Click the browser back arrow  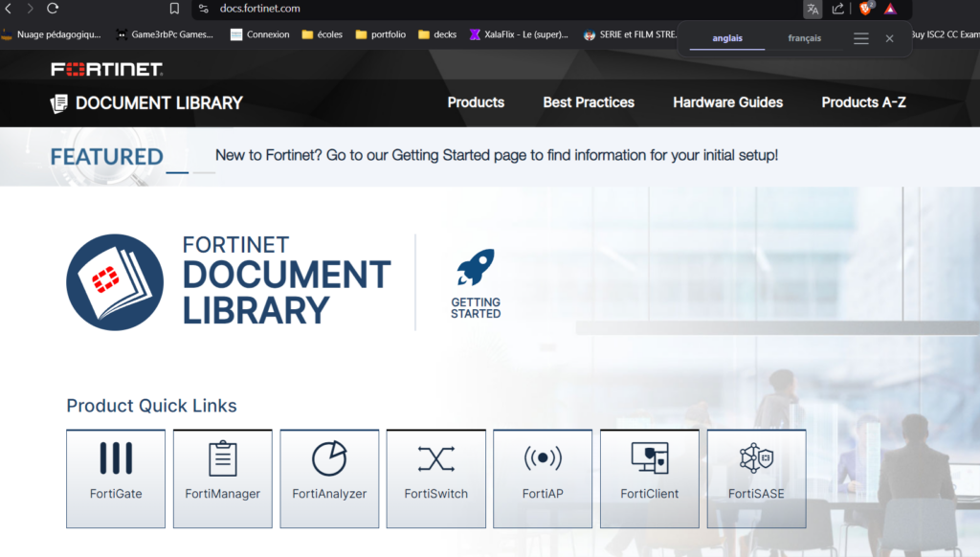(x=8, y=8)
